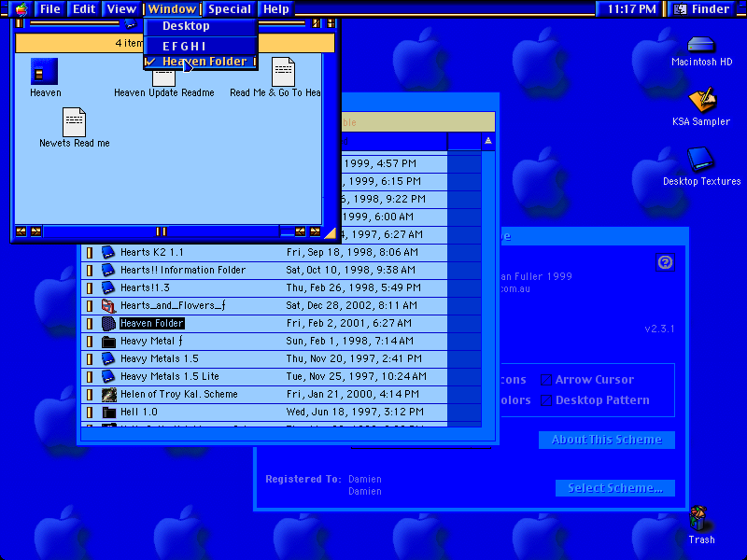
Task: Select the Hearts!! Information Folder name
Action: pos(183,270)
